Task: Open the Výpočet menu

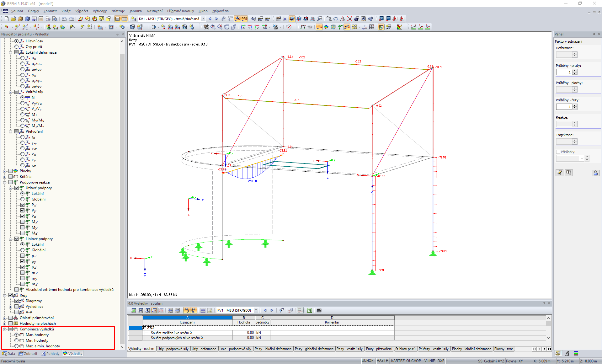Action: [82, 11]
